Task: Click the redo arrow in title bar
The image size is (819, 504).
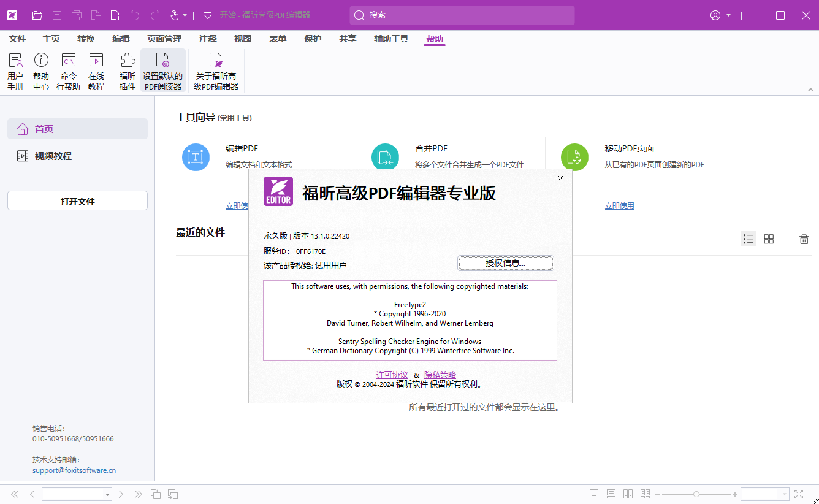Action: [x=155, y=15]
